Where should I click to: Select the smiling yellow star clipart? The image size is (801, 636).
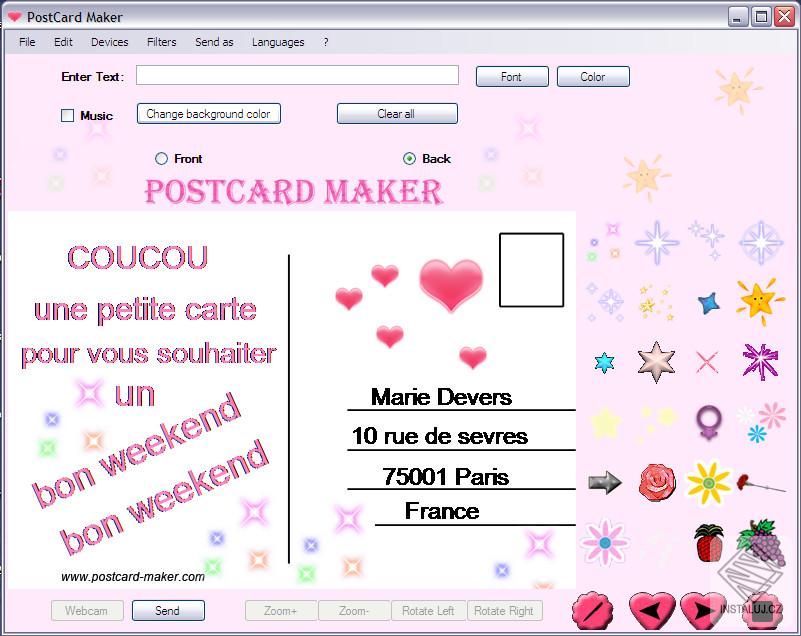[760, 301]
